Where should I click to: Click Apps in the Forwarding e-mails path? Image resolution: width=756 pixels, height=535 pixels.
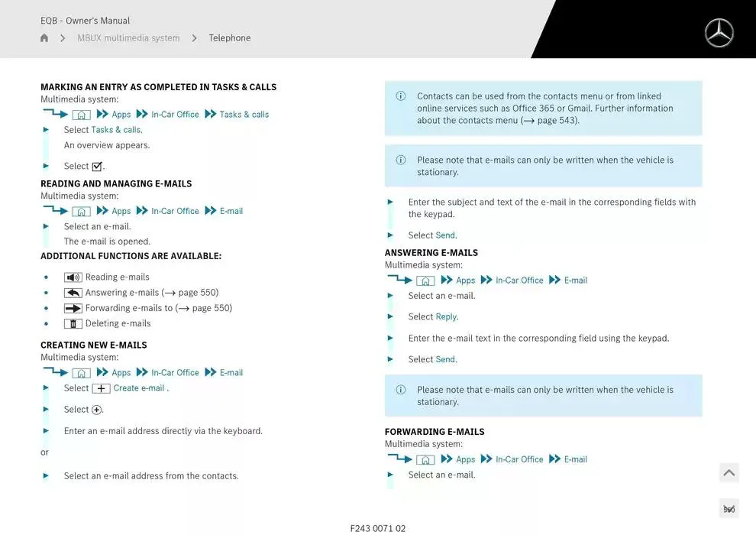465,459
